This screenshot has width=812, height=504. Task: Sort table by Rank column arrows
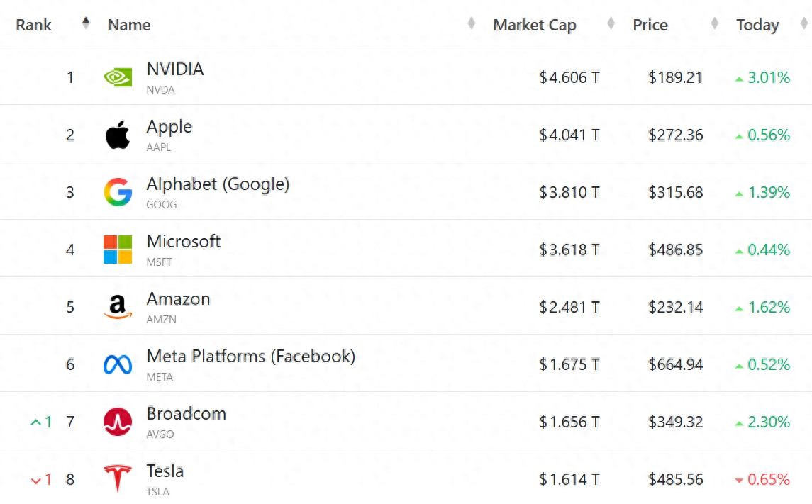pyautogui.click(x=86, y=23)
